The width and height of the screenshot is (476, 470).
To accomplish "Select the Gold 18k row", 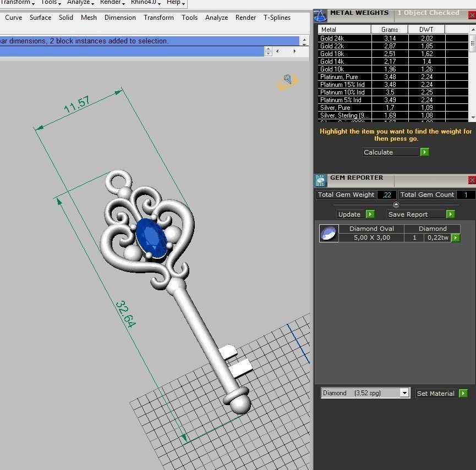I will (393, 54).
